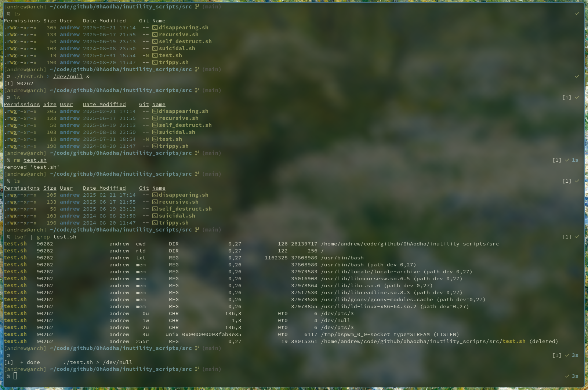Image resolution: width=588 pixels, height=390 pixels.
Task: Click the underlined /dev/null path in the ./test.sh command
Action: (x=68, y=77)
